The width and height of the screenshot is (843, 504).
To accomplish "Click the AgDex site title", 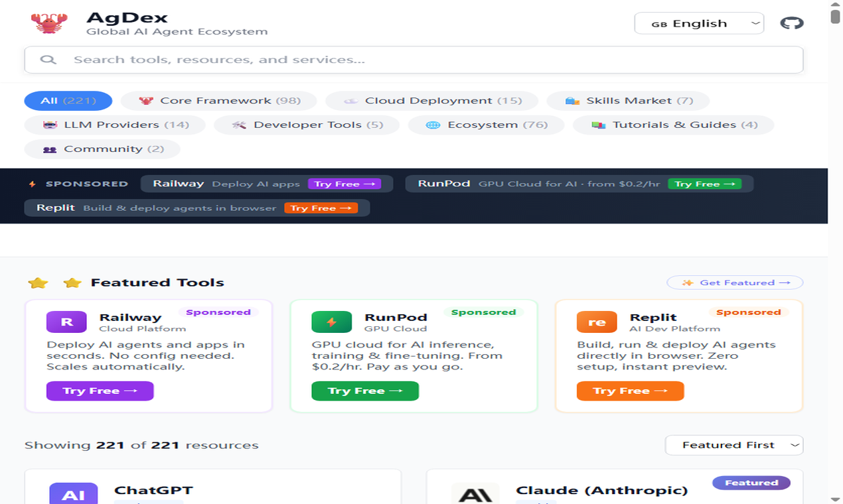I will point(127,17).
